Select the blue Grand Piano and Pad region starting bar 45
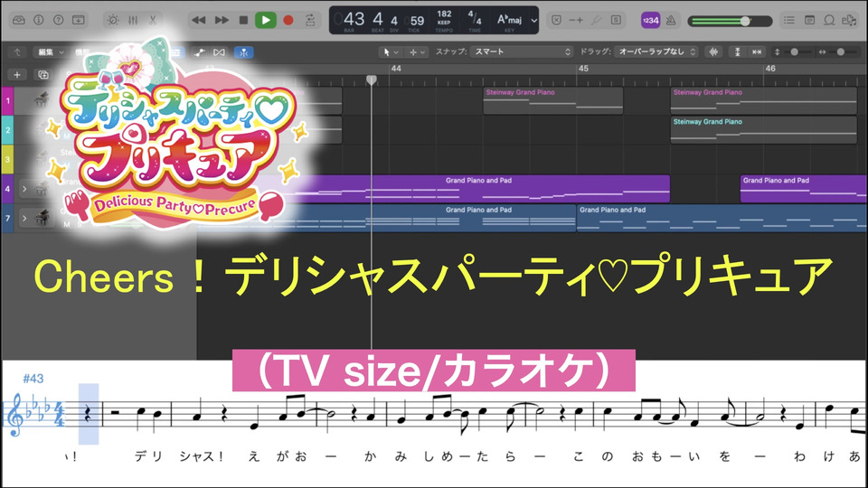The height and width of the screenshot is (488, 868). [722, 218]
